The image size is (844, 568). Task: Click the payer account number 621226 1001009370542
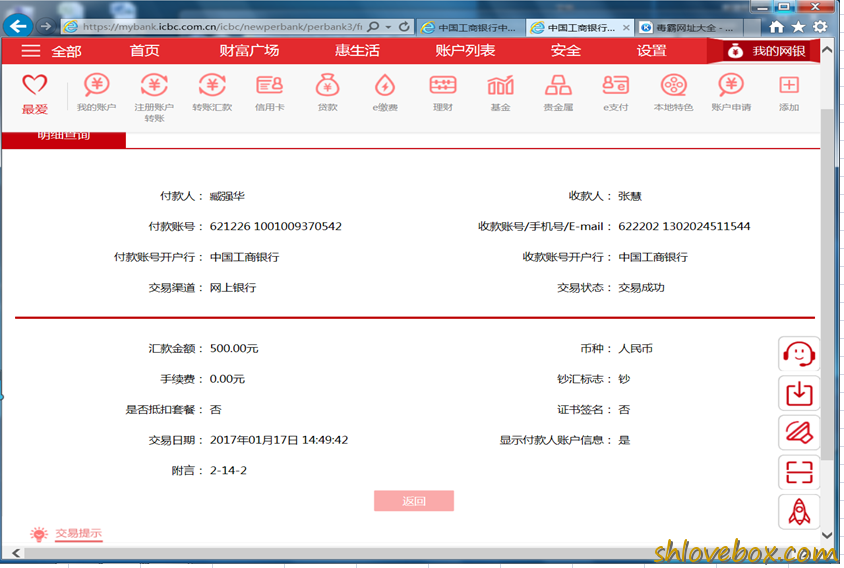pos(276,226)
